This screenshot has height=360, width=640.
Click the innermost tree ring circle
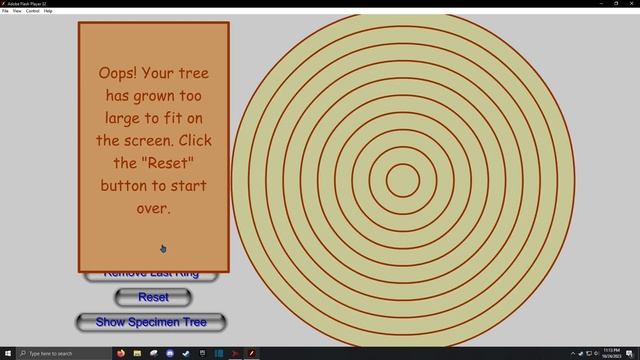pos(403,180)
